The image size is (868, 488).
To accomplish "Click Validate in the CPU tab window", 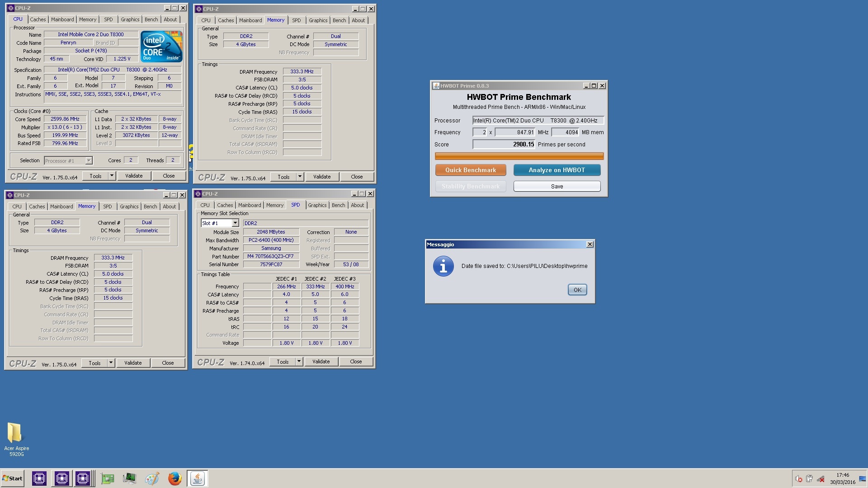I will coord(134,176).
